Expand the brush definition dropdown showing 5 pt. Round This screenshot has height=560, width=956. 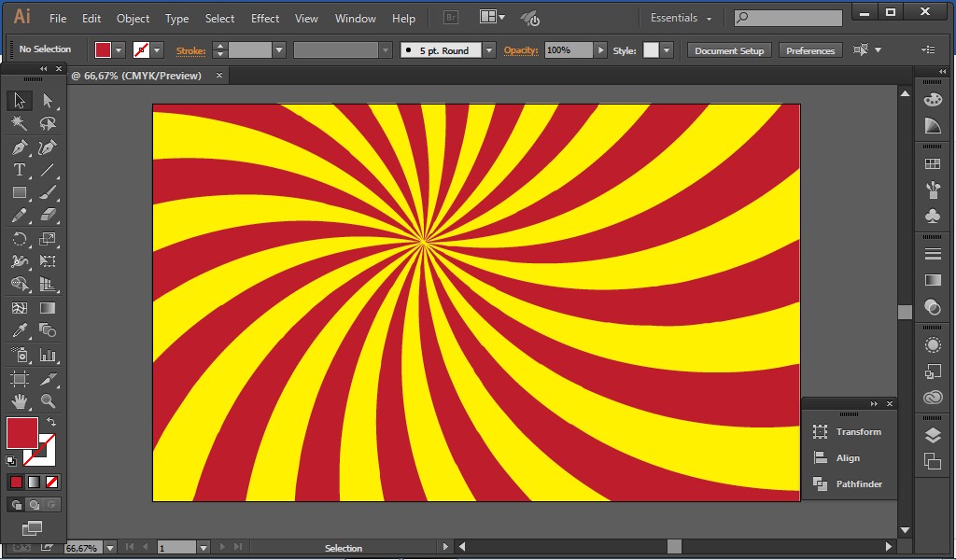[490, 50]
